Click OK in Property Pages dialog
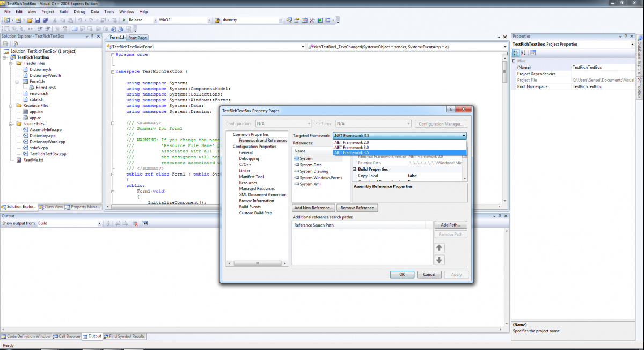Viewport: 644px width, 350px height. click(402, 274)
